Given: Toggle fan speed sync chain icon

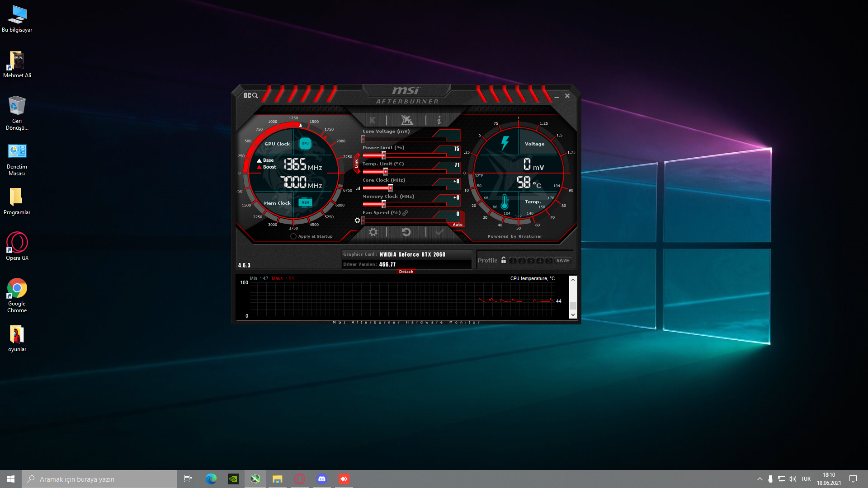Looking at the screenshot, I should [406, 213].
